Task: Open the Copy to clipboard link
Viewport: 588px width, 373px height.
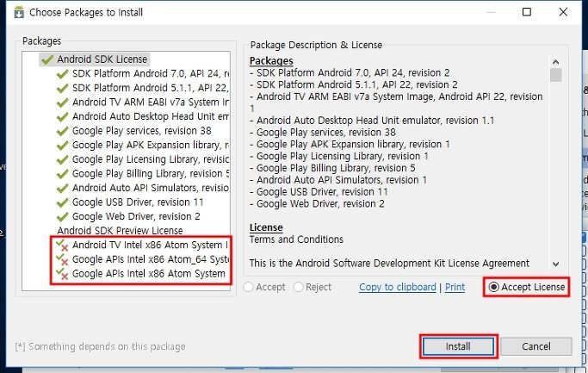Action: (398, 287)
